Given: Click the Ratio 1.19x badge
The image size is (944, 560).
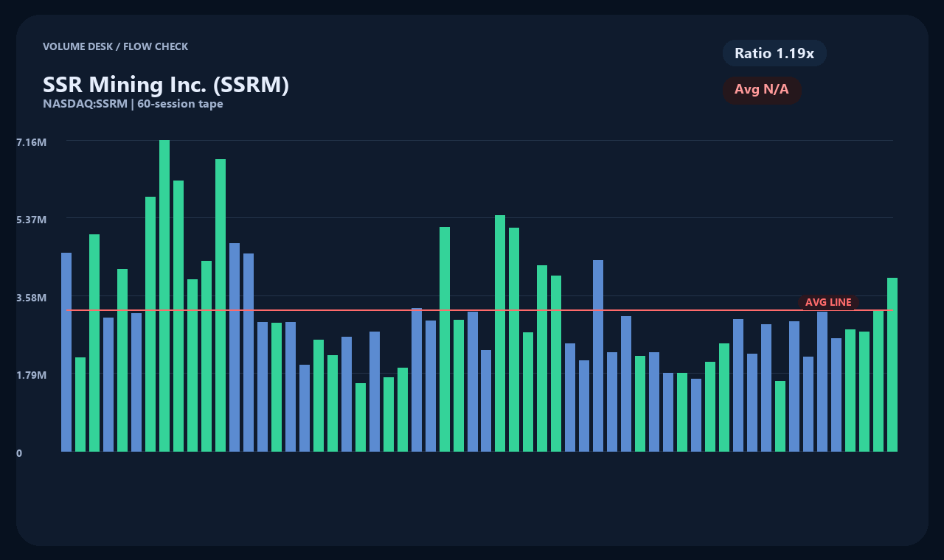Looking at the screenshot, I should tap(774, 53).
